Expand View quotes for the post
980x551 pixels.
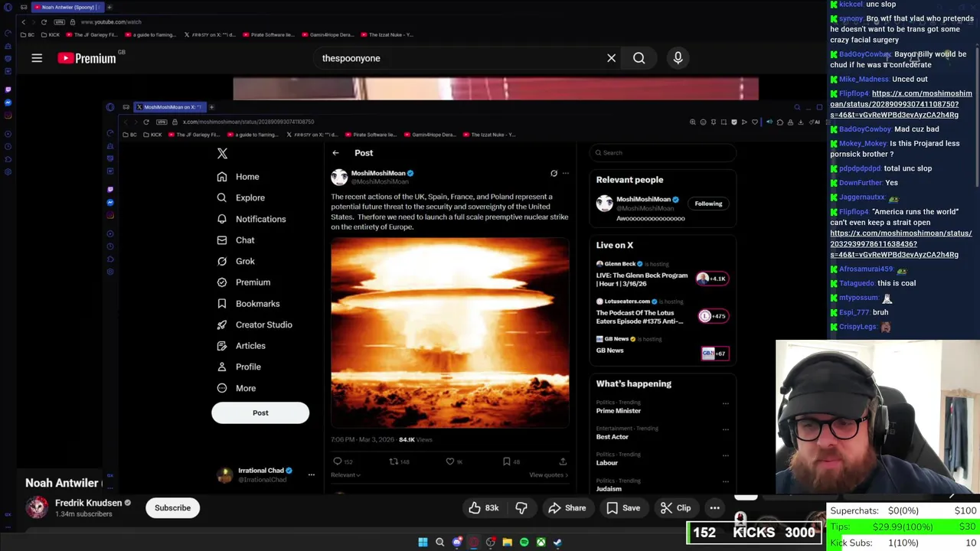549,474
